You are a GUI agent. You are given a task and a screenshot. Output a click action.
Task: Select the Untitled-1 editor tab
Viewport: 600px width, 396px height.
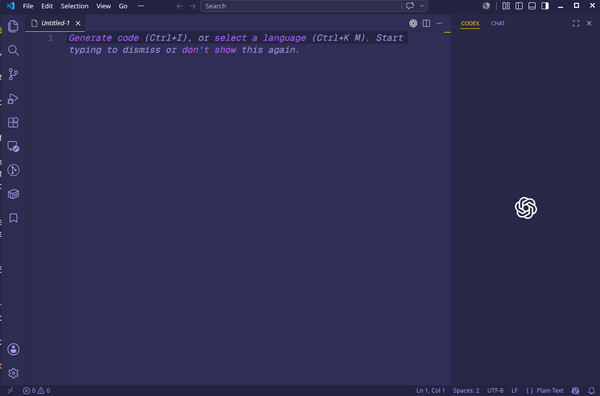[x=55, y=23]
